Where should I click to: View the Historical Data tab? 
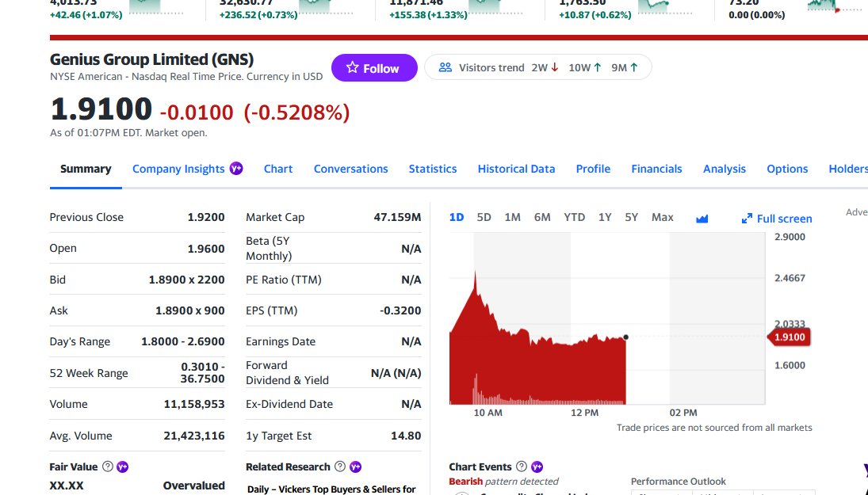(x=517, y=169)
